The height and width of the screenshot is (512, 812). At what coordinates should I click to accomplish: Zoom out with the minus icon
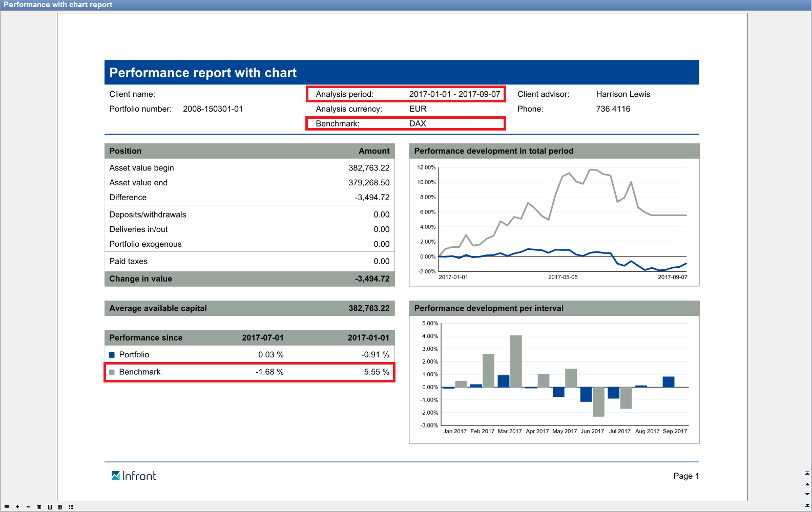pos(28,507)
